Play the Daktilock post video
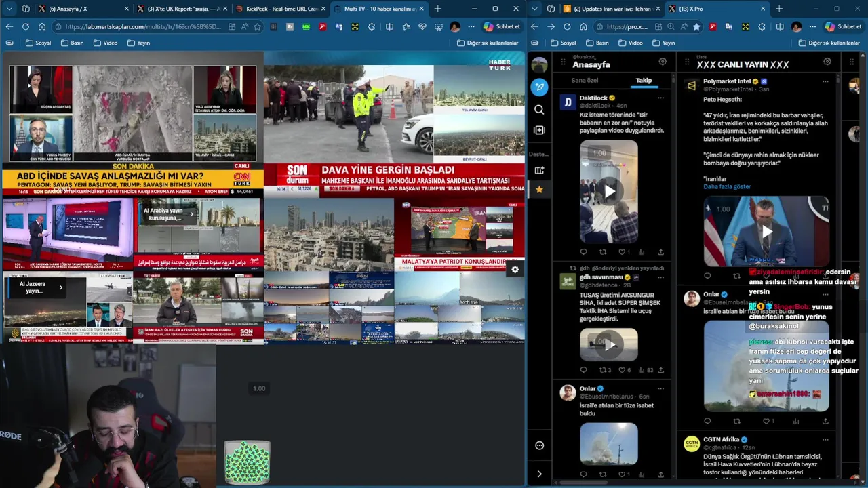Screen dimensions: 868x488 coord(609,192)
